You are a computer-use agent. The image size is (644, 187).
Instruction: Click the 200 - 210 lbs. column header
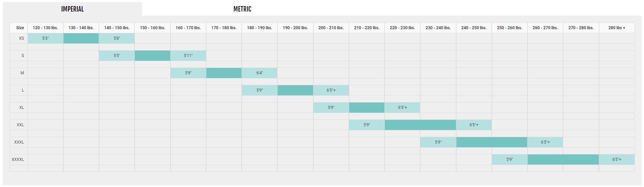331,28
